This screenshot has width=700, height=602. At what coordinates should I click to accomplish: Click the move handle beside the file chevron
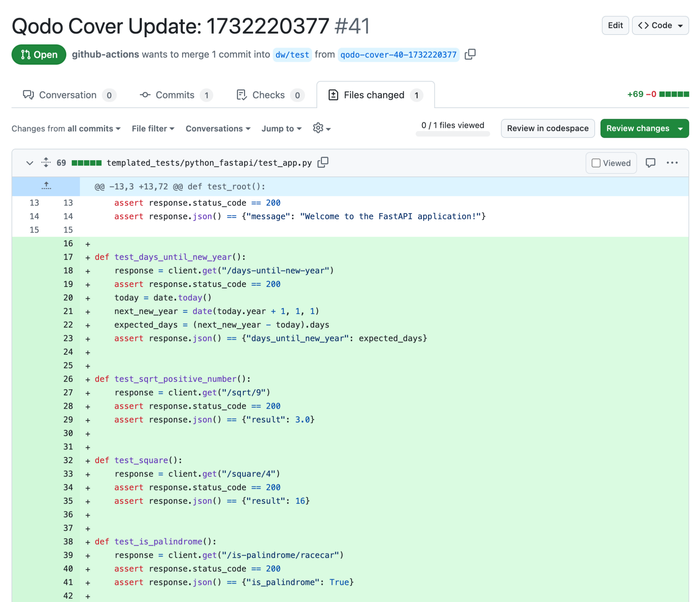tap(45, 163)
